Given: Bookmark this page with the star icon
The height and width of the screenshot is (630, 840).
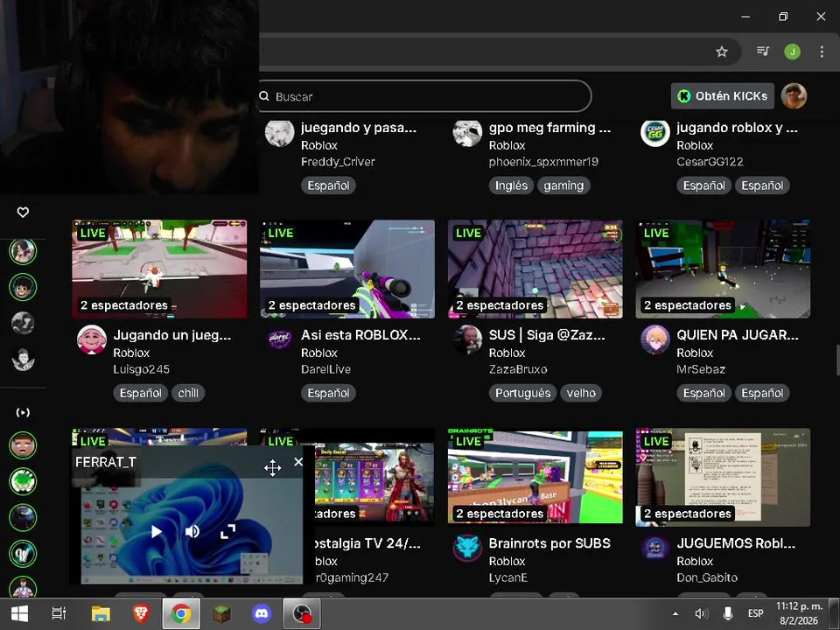Looking at the screenshot, I should (x=722, y=52).
